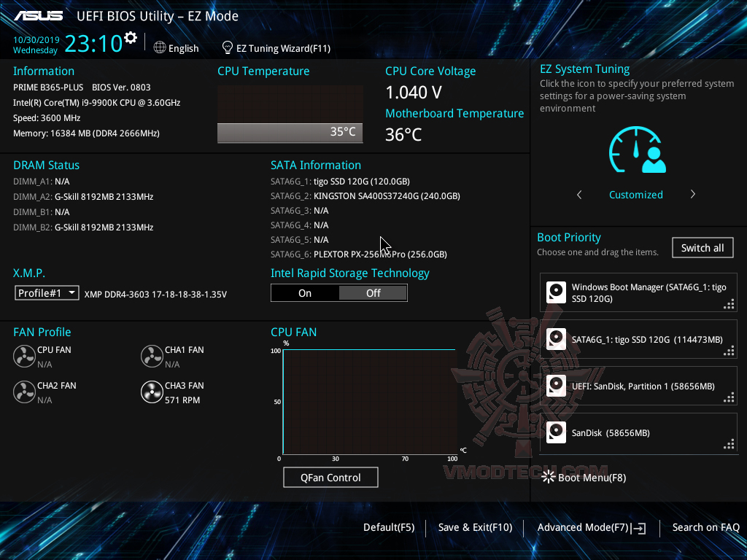Image resolution: width=747 pixels, height=560 pixels.
Task: Click the 571 RPM CHA3 fan reading
Action: click(182, 400)
